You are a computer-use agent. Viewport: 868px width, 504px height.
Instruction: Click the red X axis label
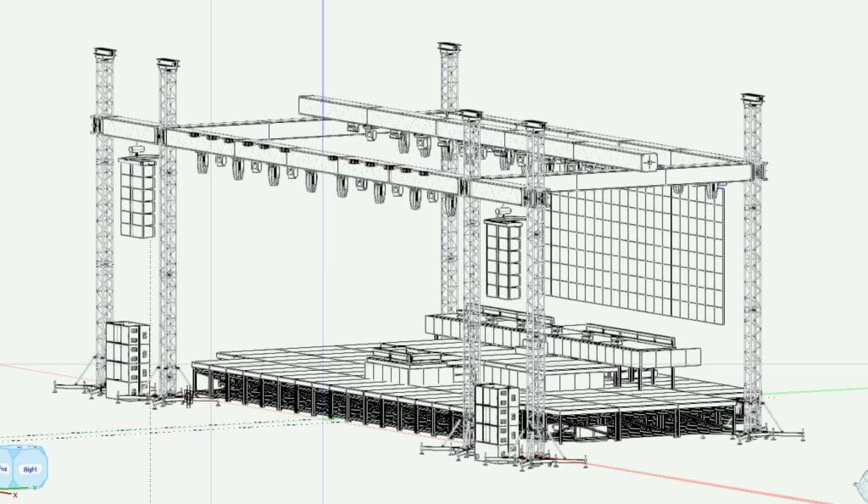coord(14,495)
